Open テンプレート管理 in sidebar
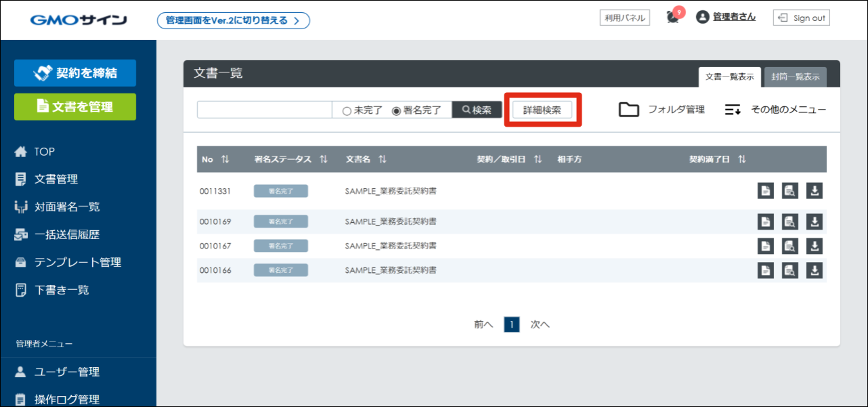Screen dimensions: 868x407 77,262
